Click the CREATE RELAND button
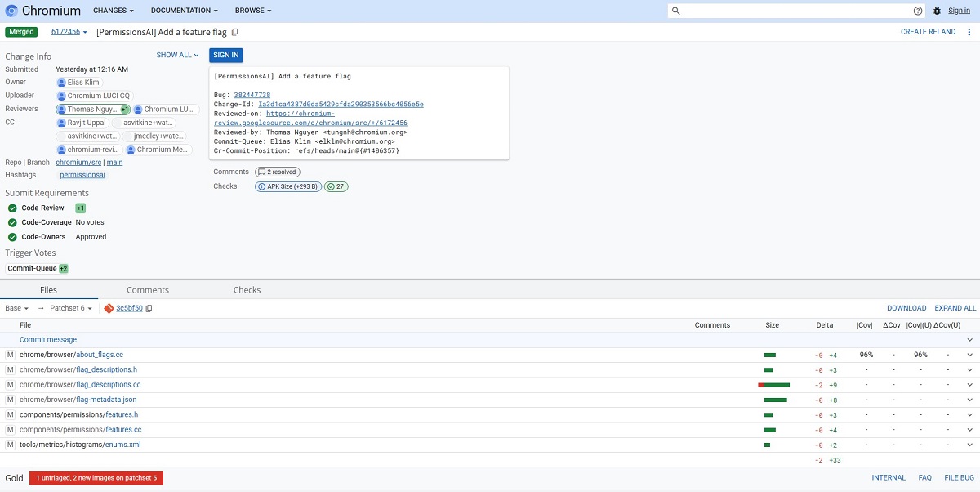 (928, 32)
